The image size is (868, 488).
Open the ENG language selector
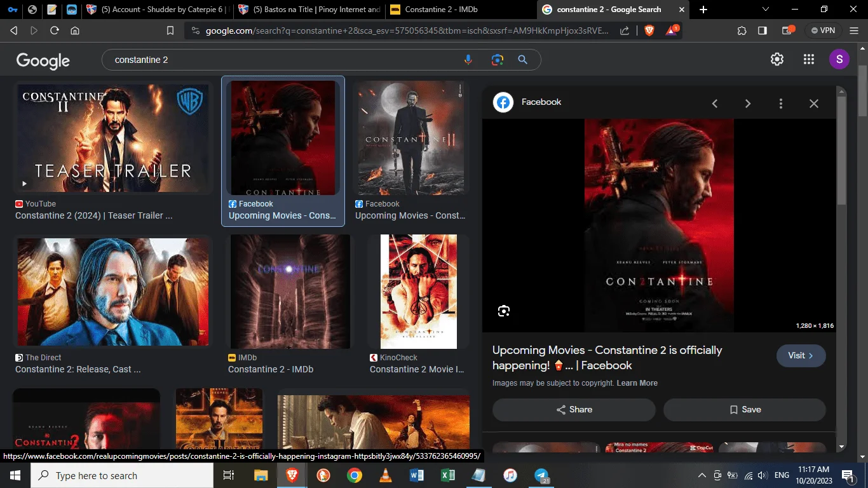coord(782,475)
